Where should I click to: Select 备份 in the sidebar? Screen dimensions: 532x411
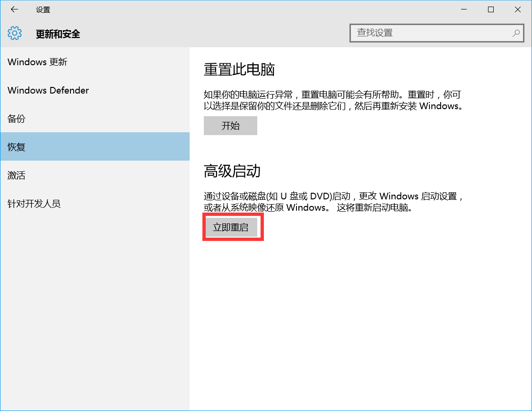click(x=95, y=119)
